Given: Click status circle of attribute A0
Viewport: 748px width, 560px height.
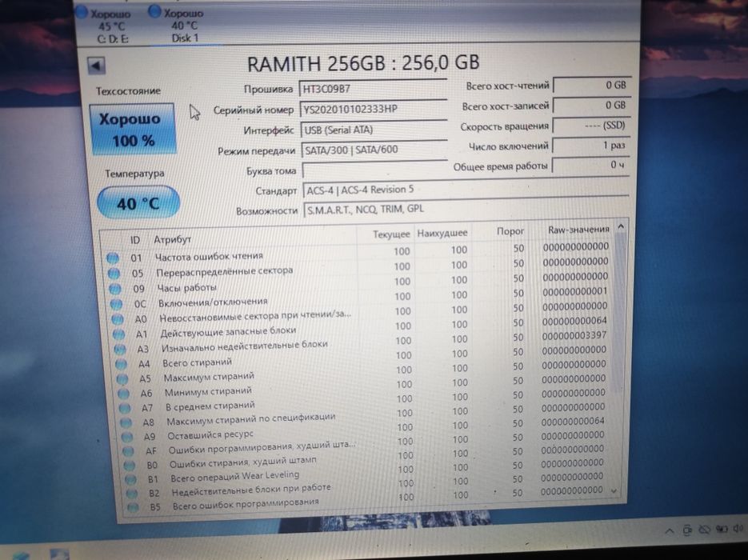Looking at the screenshot, I should point(118,319).
